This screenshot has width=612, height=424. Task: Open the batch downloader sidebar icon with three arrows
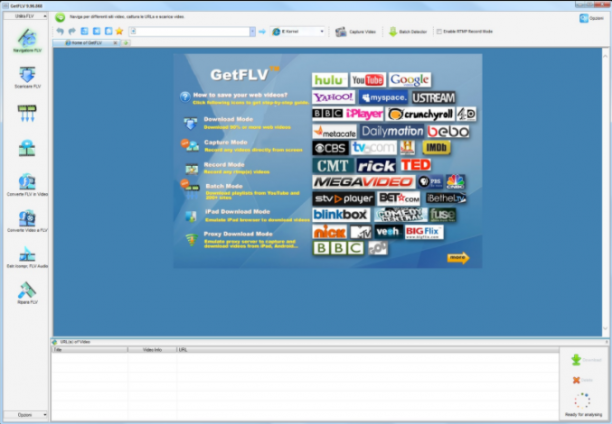point(27,113)
